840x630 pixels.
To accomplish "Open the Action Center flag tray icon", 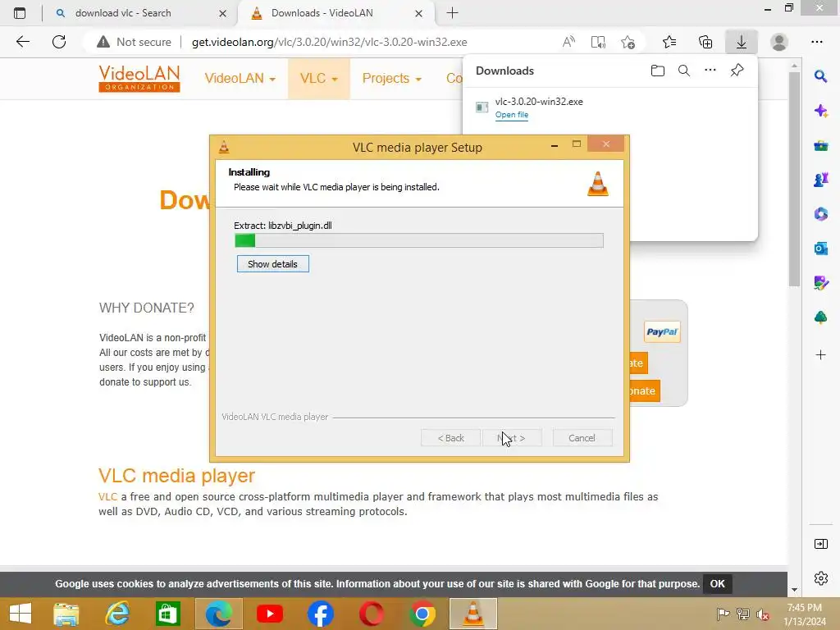I will pyautogui.click(x=724, y=614).
